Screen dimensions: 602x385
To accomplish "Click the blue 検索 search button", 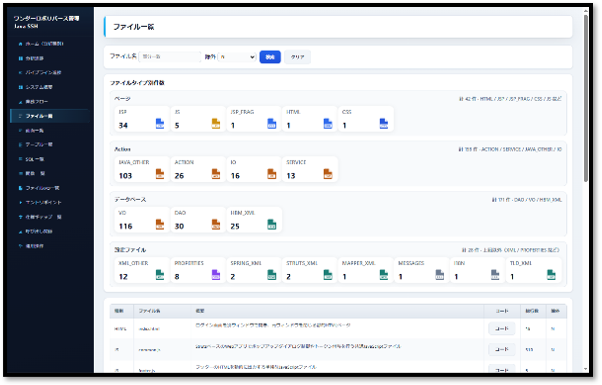I will (270, 57).
